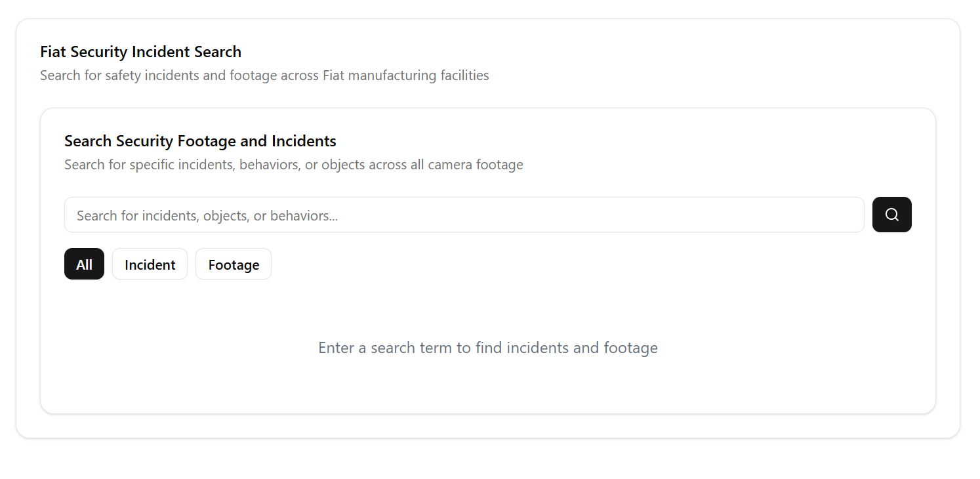Viewport: 980px width, 479px height.
Task: Switch to the Footage results tab
Action: [x=233, y=264]
